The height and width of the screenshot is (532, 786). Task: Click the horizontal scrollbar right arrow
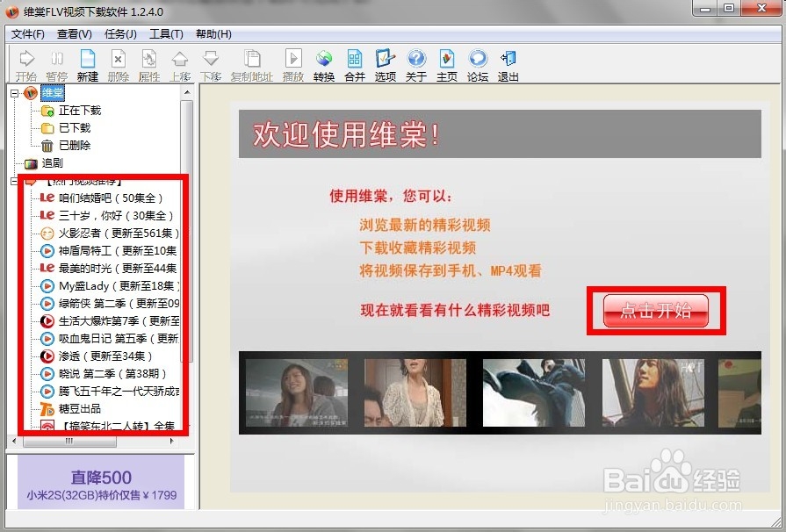172,442
